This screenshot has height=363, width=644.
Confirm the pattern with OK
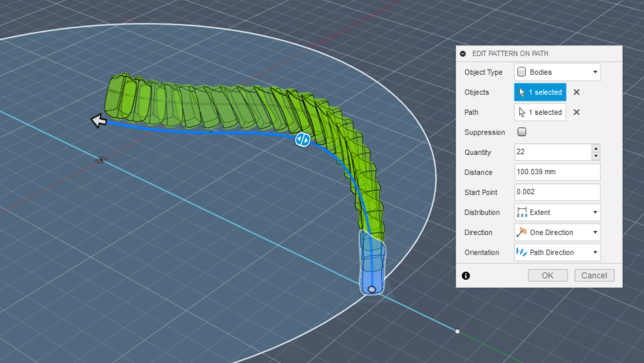coord(548,275)
